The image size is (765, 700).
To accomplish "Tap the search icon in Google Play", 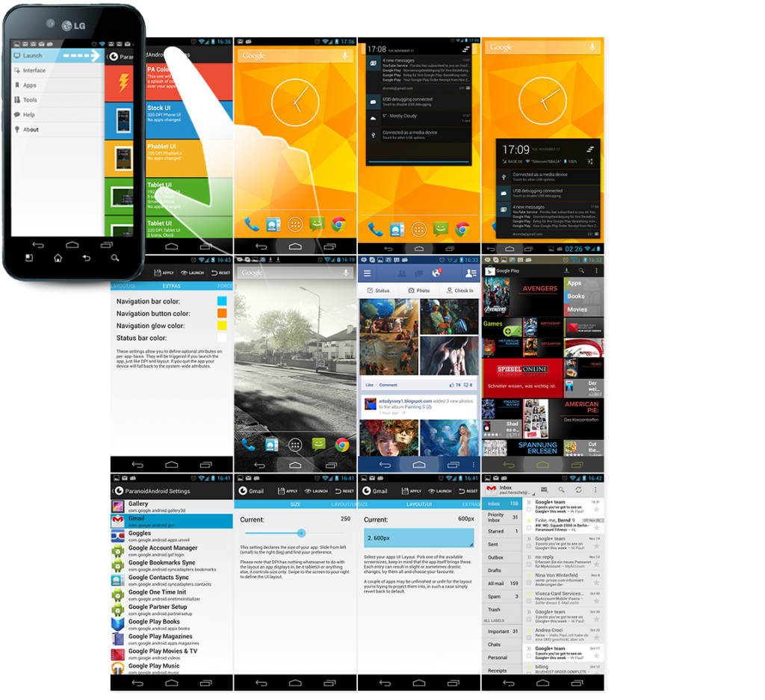I will point(581,270).
